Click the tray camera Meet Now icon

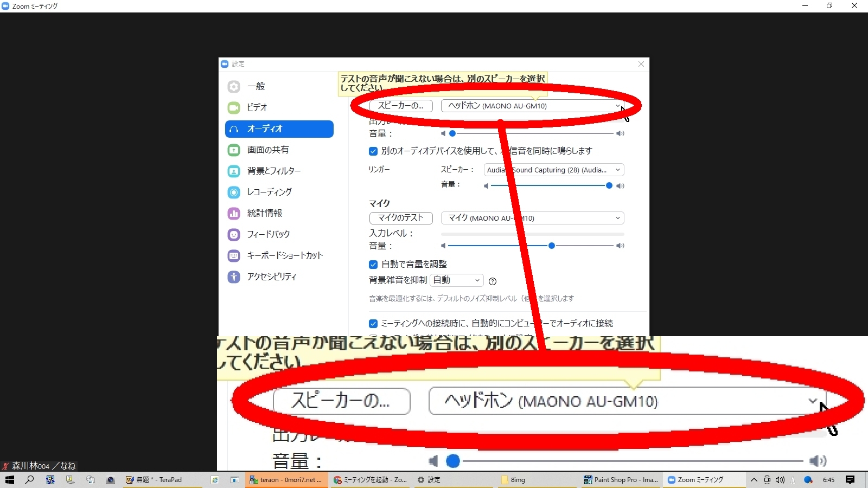tap(767, 480)
